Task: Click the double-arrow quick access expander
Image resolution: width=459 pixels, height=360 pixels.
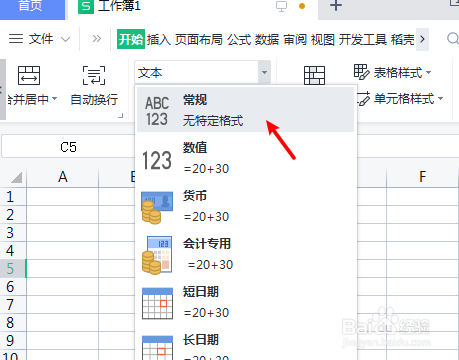Action: click(97, 39)
